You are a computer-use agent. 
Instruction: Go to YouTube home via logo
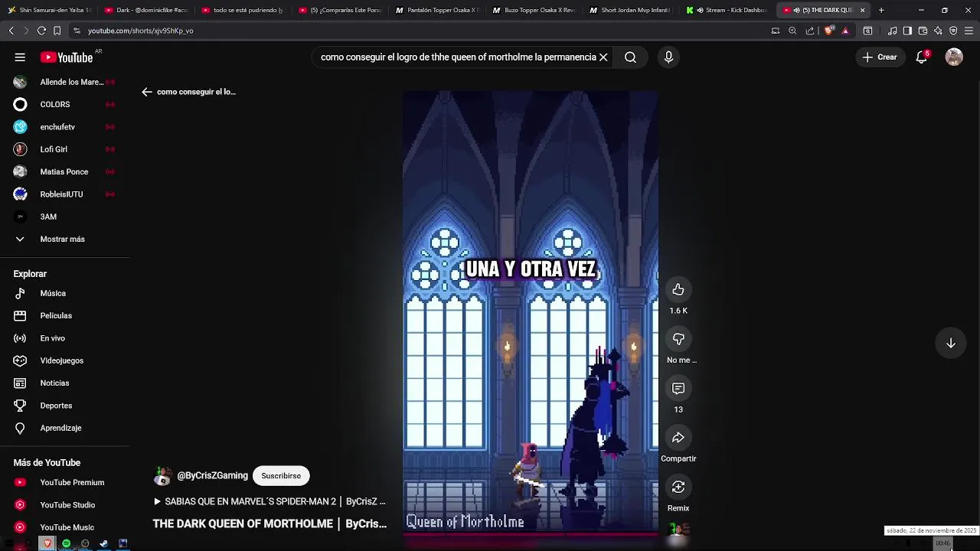tap(67, 57)
